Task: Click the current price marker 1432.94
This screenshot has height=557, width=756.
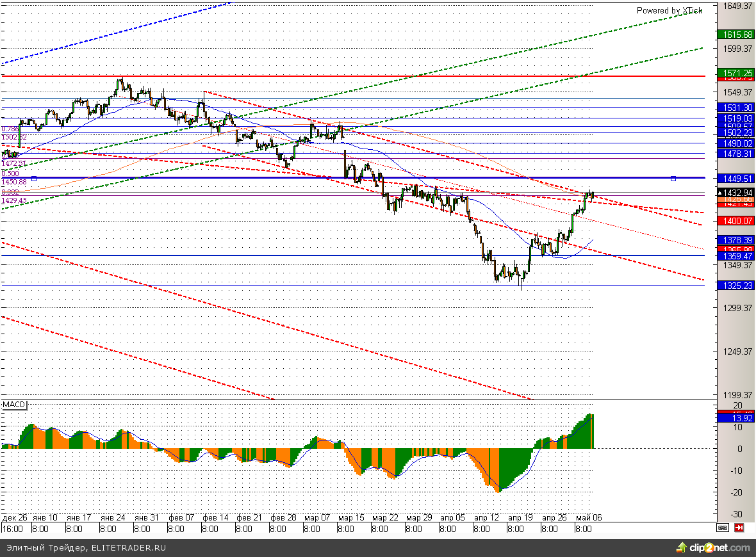Action: 736,192
